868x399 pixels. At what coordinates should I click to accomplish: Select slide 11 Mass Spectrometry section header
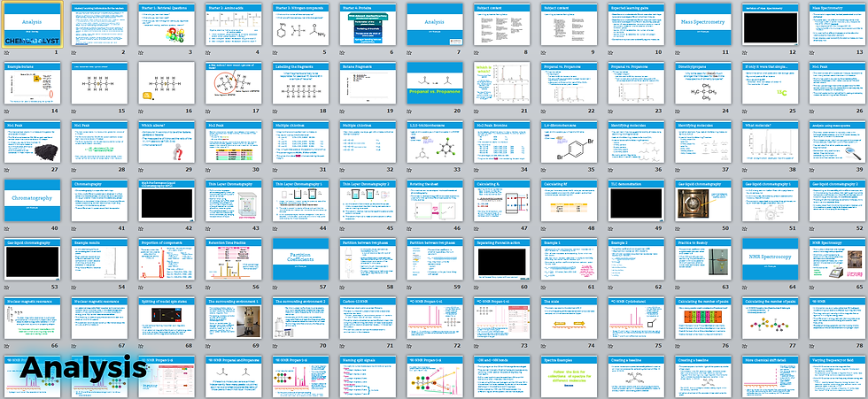703,24
